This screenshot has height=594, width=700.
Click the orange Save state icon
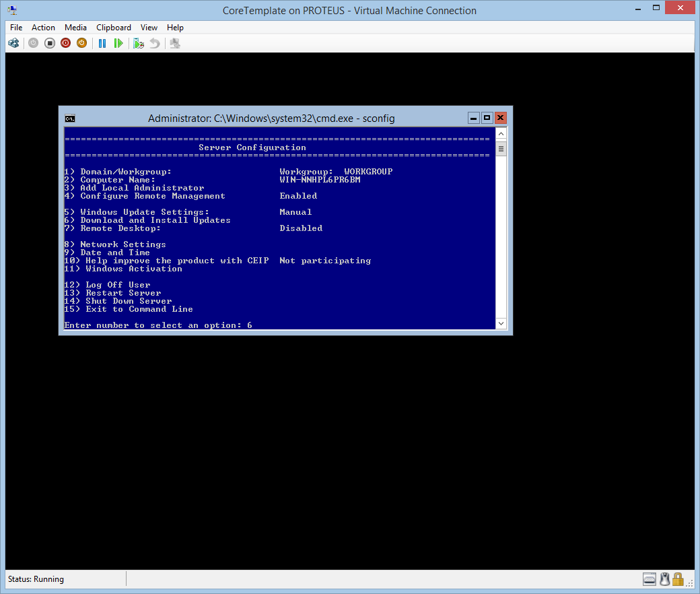click(81, 43)
